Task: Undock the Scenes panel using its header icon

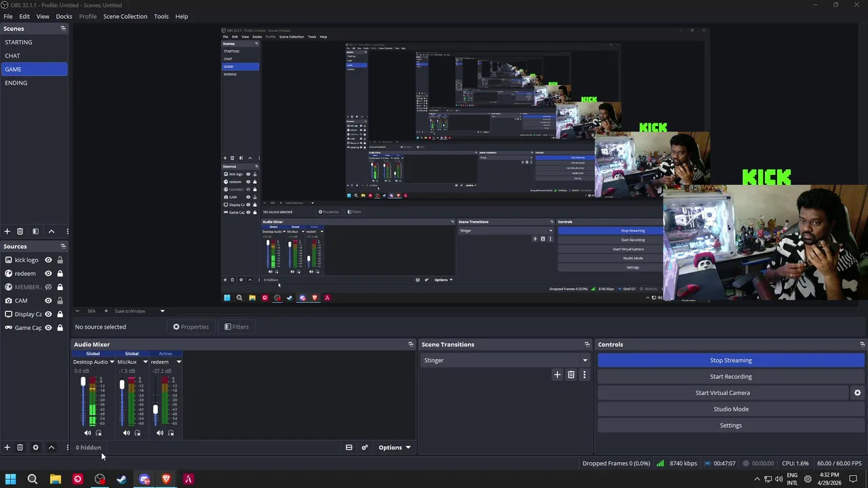Action: pyautogui.click(x=63, y=28)
